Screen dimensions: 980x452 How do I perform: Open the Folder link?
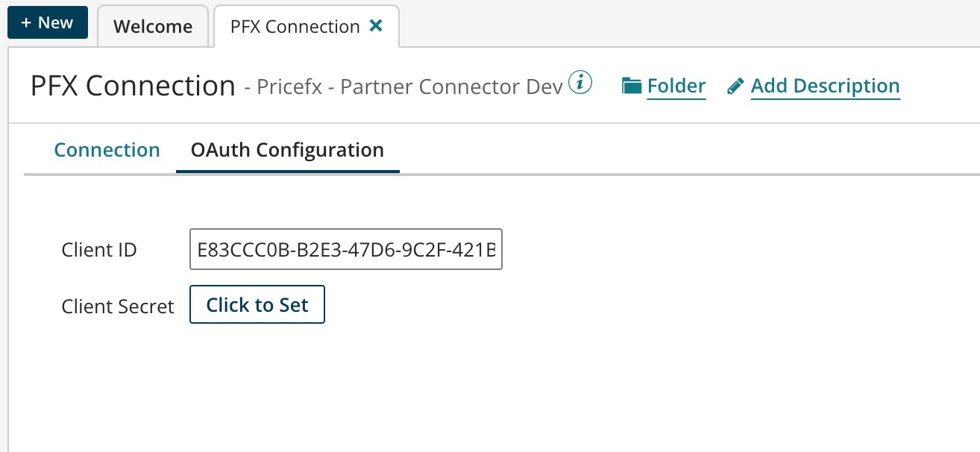(x=676, y=85)
